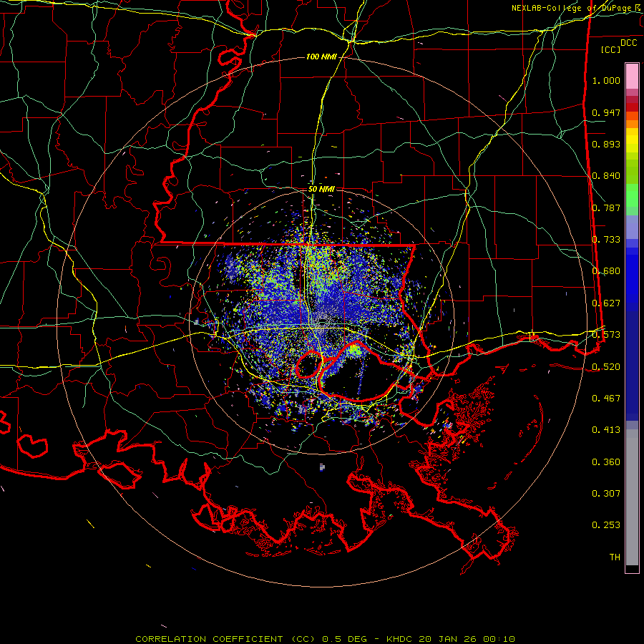Click the 00:10 timestamp
Viewport: 644px width, 644px height.
click(x=499, y=639)
